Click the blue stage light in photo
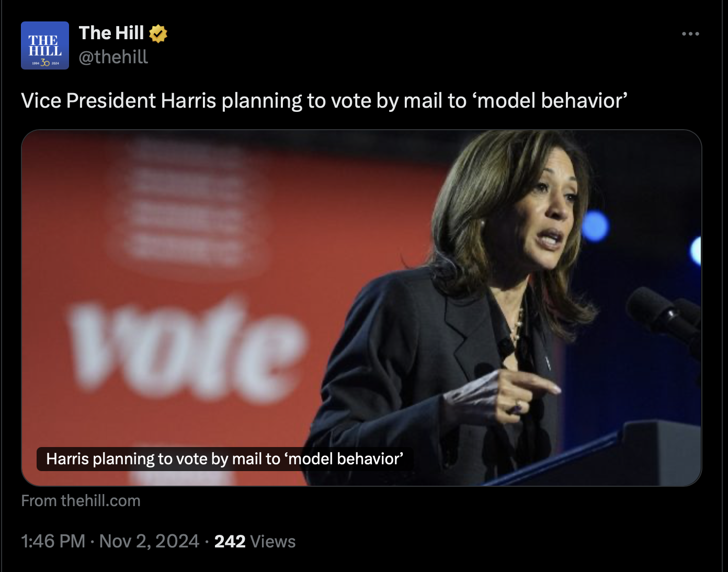This screenshot has width=728, height=572. [x=595, y=226]
